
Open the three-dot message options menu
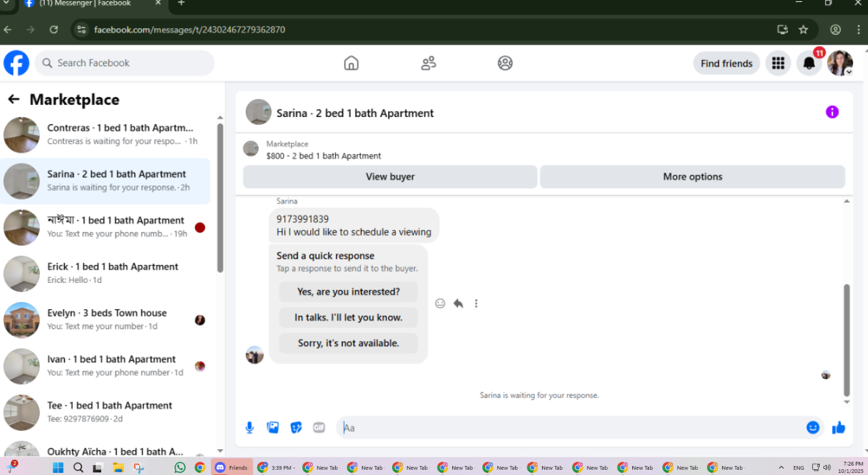coord(476,303)
